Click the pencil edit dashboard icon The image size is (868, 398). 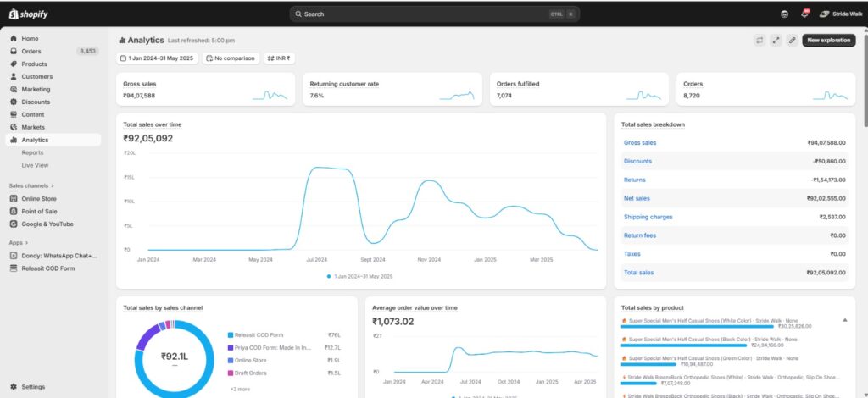tap(792, 40)
